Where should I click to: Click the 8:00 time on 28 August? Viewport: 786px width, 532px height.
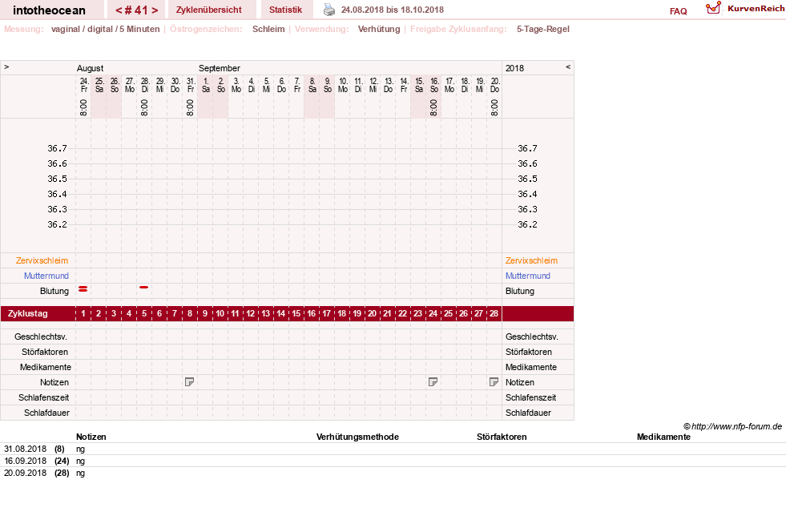[x=144, y=107]
